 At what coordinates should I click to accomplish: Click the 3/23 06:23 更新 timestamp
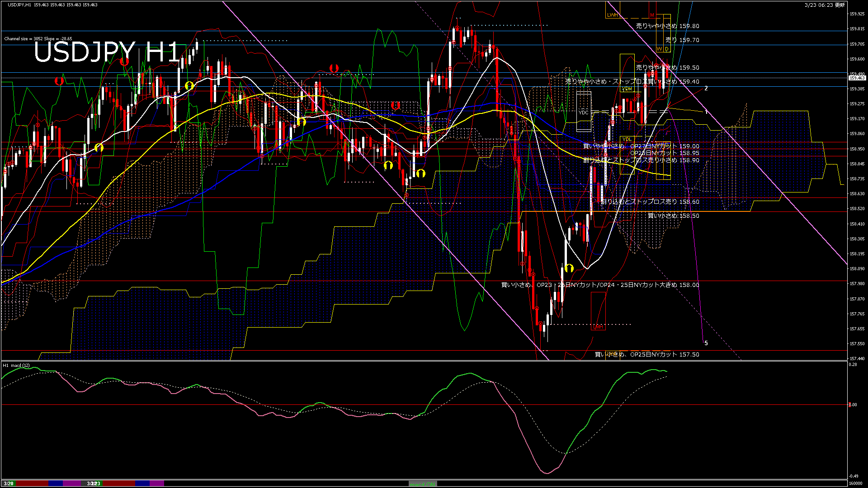825,5
